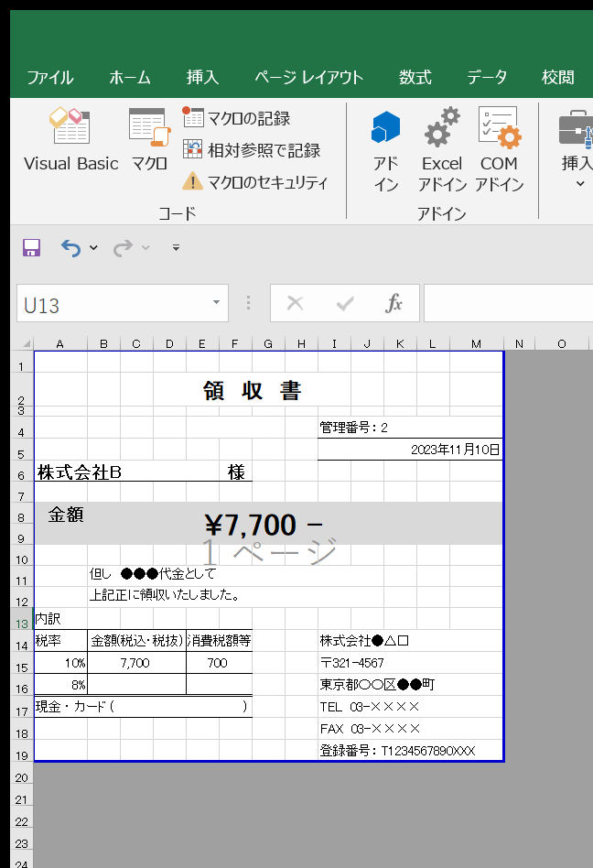
Task: Click the Undo arrow button
Action: (x=71, y=248)
